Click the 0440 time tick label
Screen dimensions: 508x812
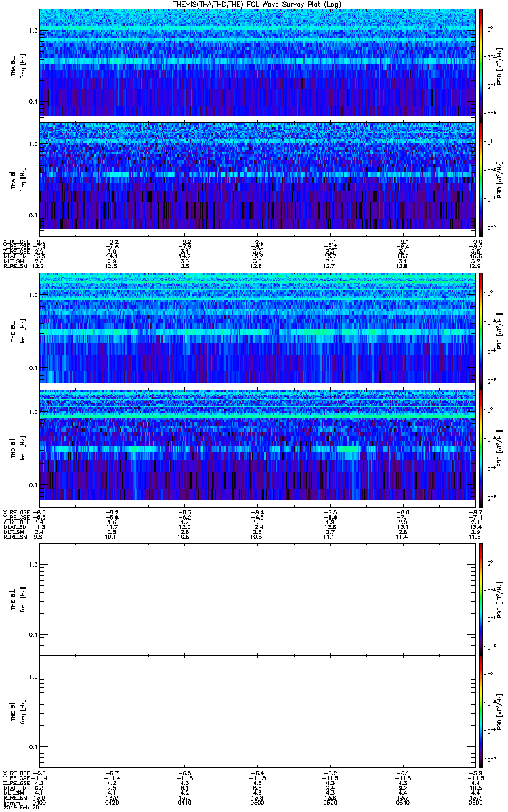(x=184, y=803)
